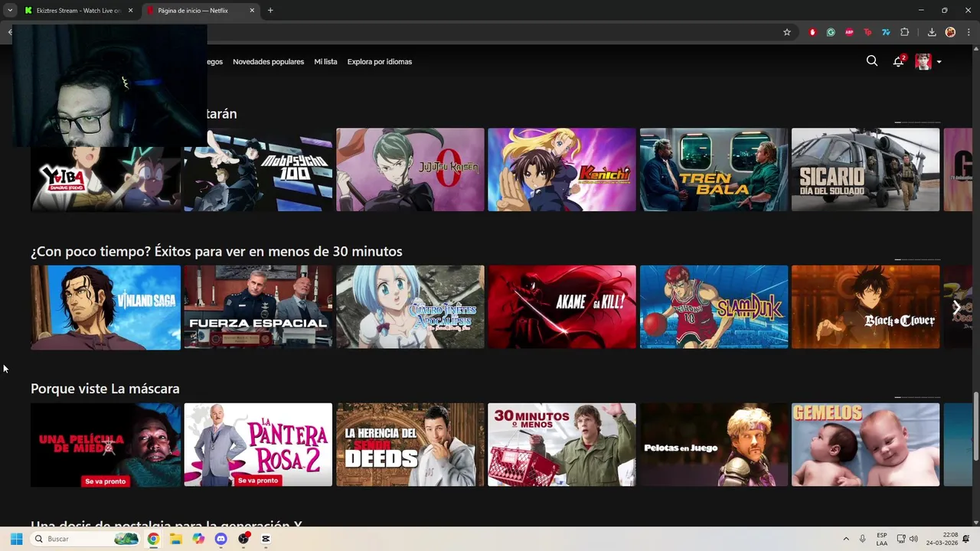The width and height of the screenshot is (980, 551).
Task: Open the Mob Psycho 100 title
Action: [x=258, y=170]
